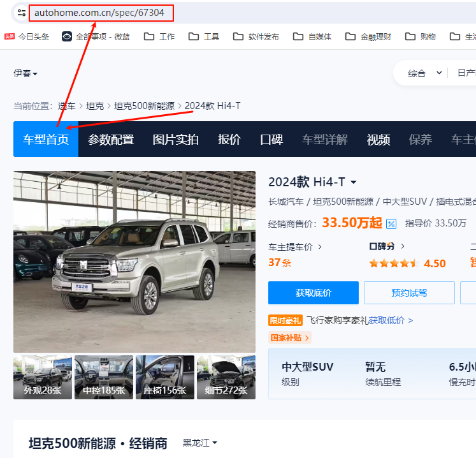This screenshot has width=476, height=458.
Task: Click the site information icon in address bar
Action: point(22,13)
